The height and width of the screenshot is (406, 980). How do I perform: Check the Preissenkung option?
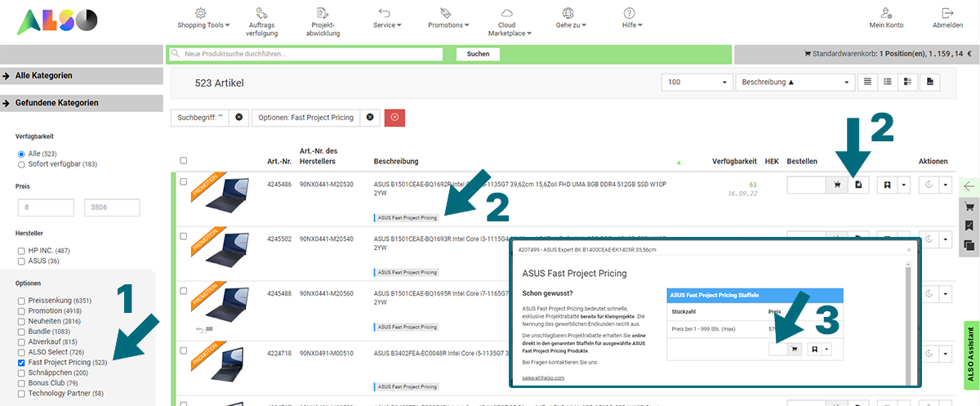point(21,301)
